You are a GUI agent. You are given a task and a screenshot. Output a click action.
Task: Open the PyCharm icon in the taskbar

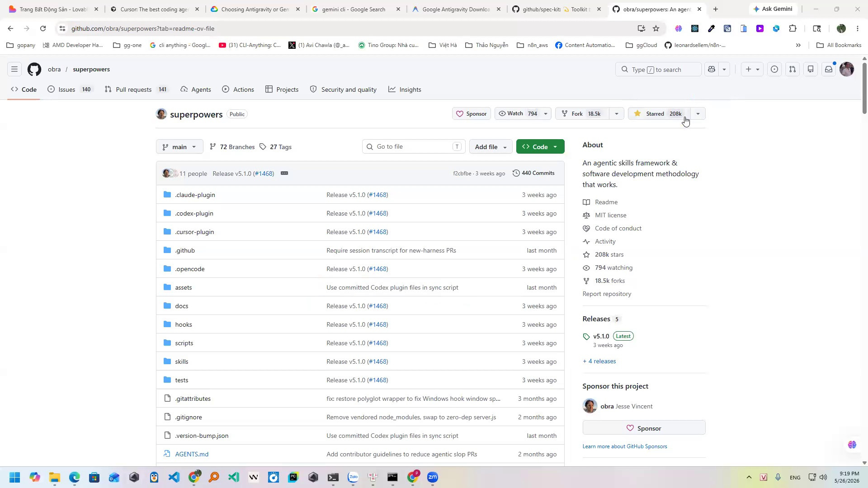[293, 477]
